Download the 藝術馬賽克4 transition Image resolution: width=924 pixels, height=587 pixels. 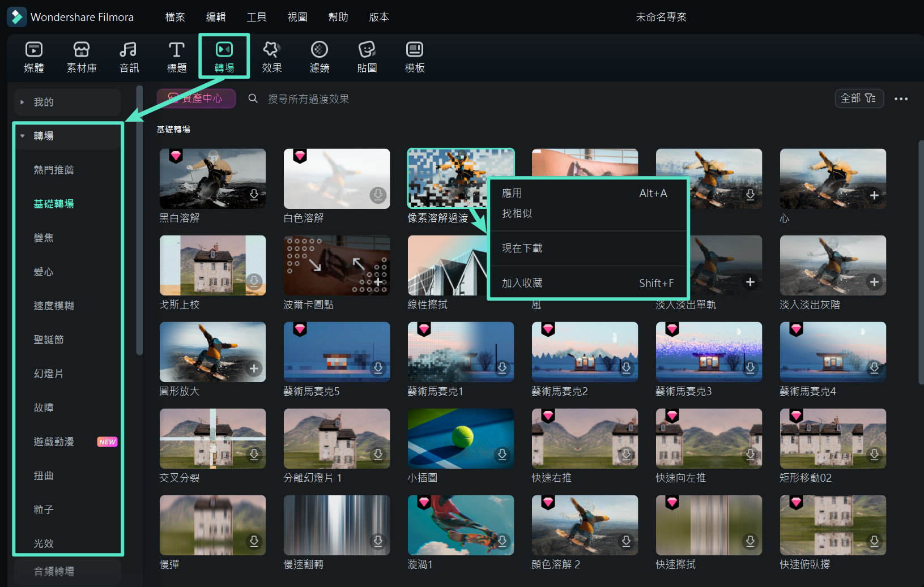(874, 368)
